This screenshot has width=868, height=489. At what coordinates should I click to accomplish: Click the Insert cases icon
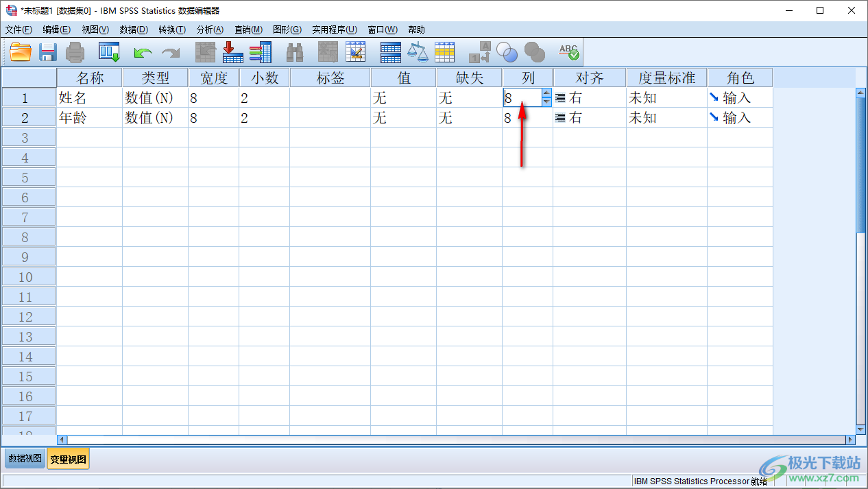pos(328,52)
